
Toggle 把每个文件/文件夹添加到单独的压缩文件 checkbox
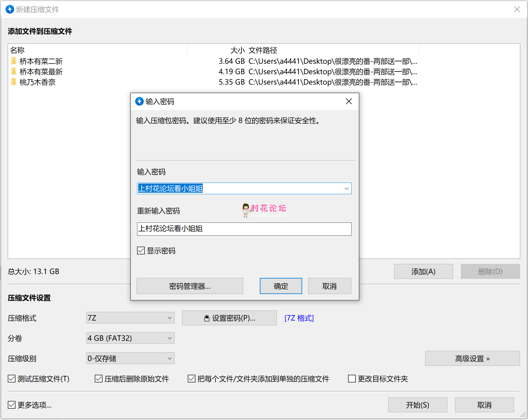coord(192,379)
